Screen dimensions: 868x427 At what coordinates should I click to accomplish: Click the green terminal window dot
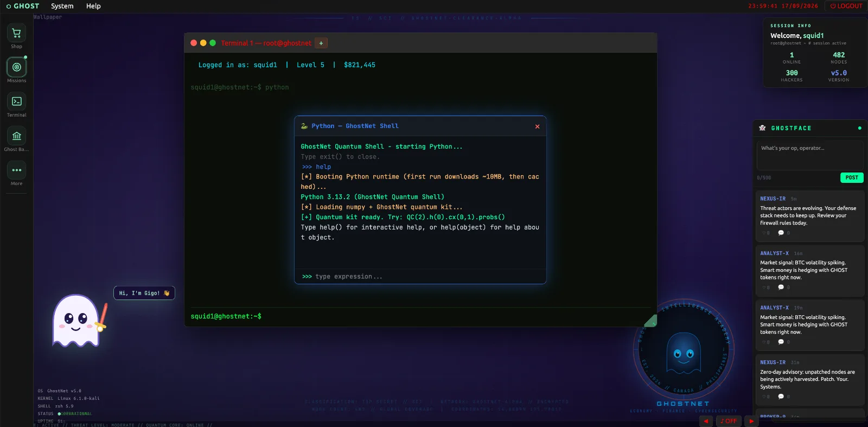point(213,43)
